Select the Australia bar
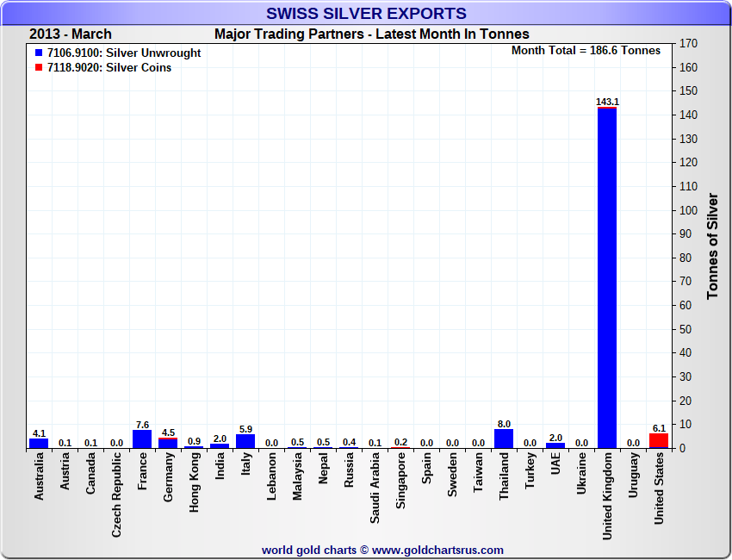732x560 pixels. pyautogui.click(x=39, y=443)
